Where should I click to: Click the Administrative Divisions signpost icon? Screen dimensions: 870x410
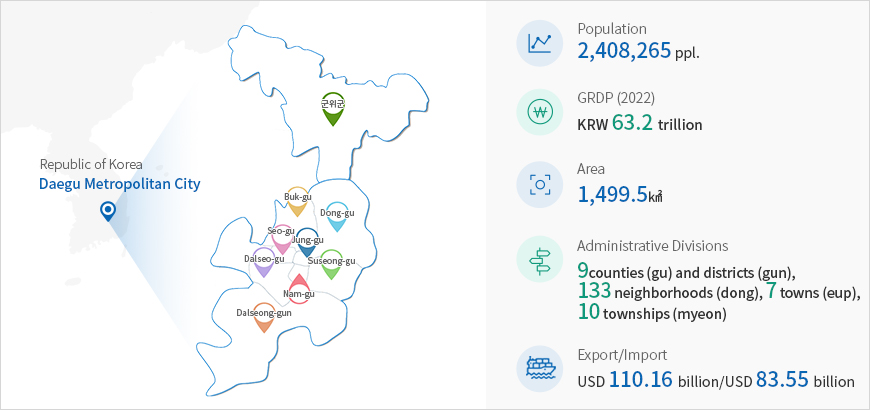pos(540,259)
